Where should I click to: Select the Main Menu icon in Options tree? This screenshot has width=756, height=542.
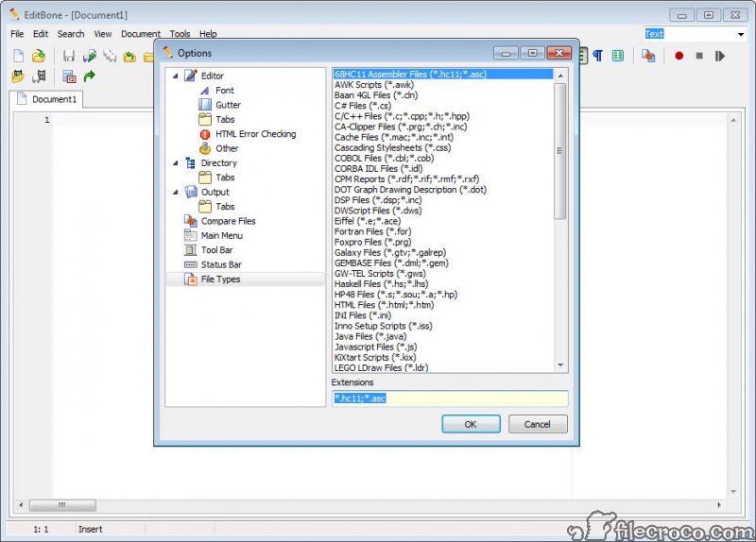tap(191, 235)
